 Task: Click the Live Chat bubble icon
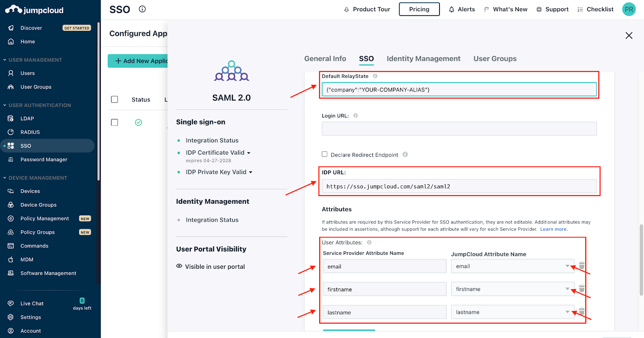[11, 303]
